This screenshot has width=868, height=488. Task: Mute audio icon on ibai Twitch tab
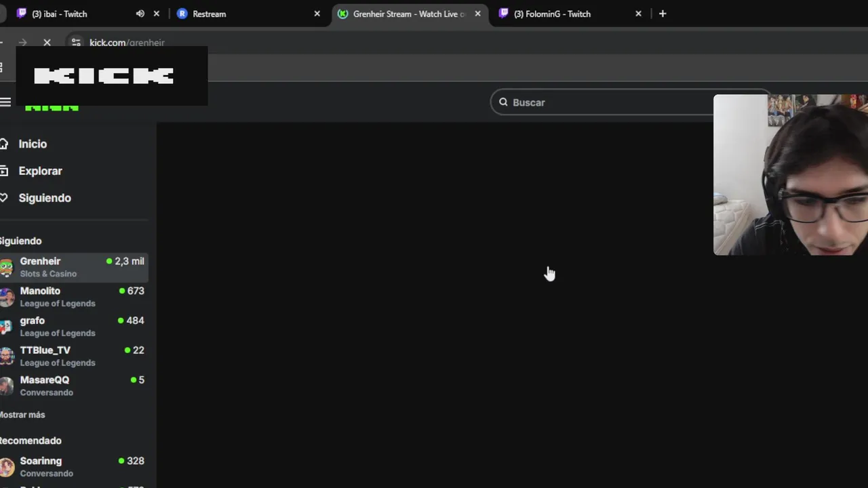(x=140, y=14)
